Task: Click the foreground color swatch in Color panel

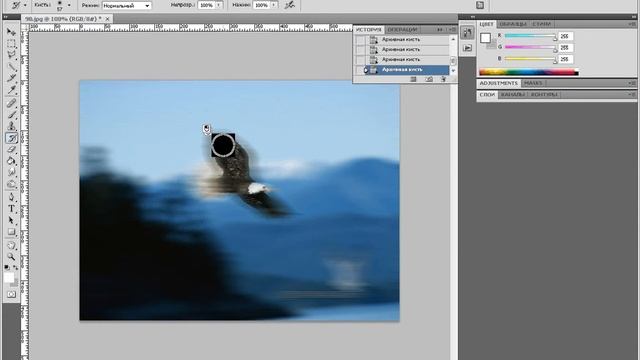Action: tap(485, 38)
